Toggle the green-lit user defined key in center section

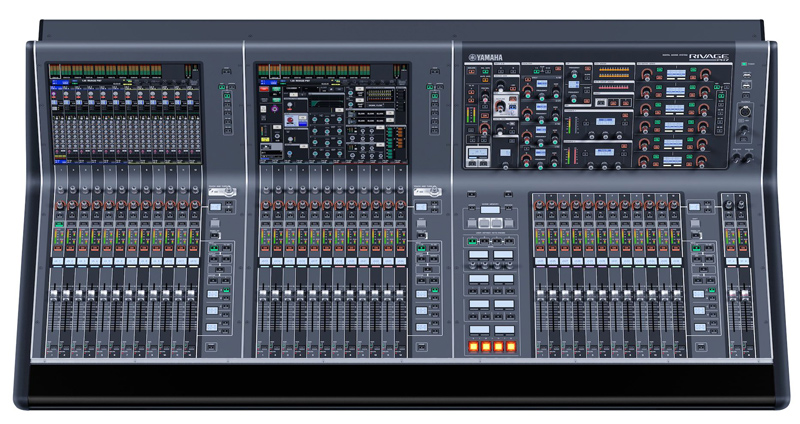[472, 241]
